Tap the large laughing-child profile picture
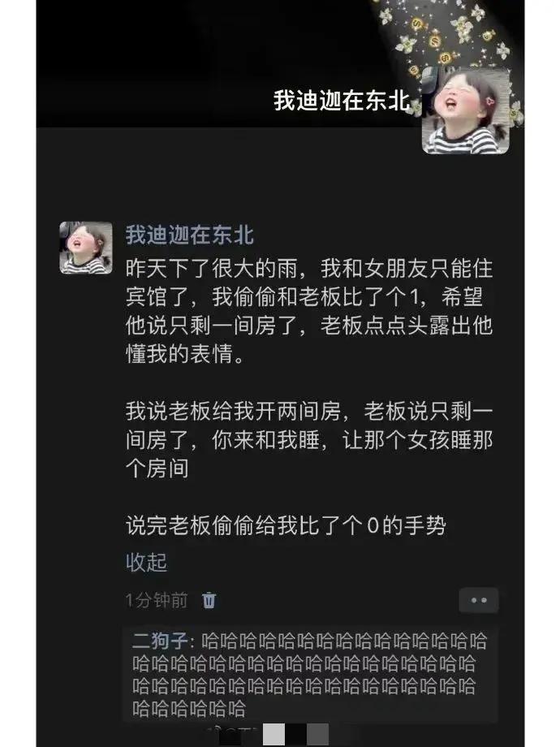560x747 pixels. (466, 111)
